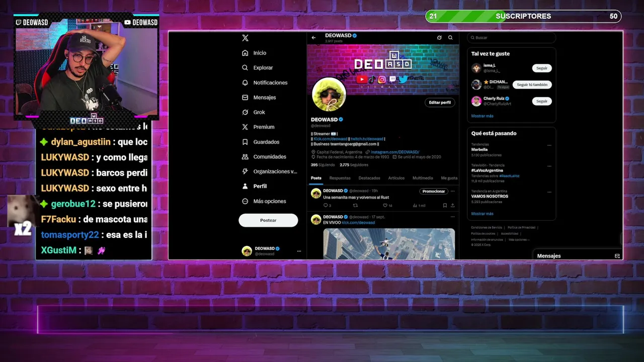644x362 pixels.
Task: Open the account switcher dots beside the DEOWASD account
Action: point(299,251)
